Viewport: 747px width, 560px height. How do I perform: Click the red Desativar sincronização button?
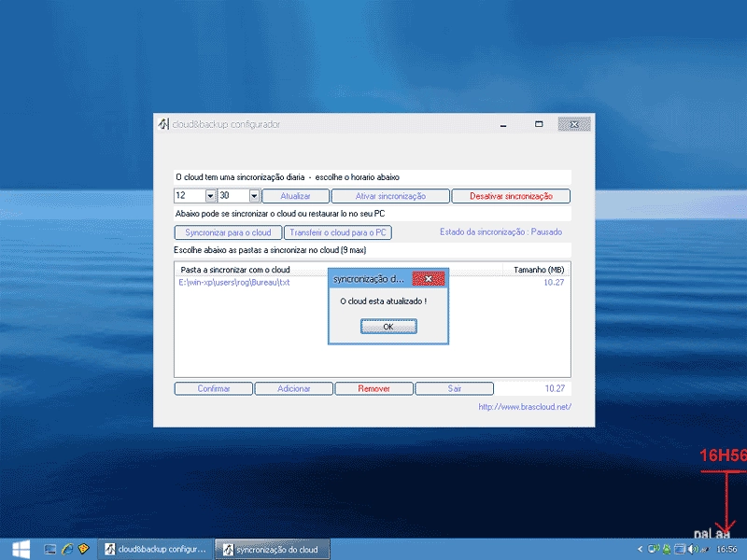click(x=511, y=196)
